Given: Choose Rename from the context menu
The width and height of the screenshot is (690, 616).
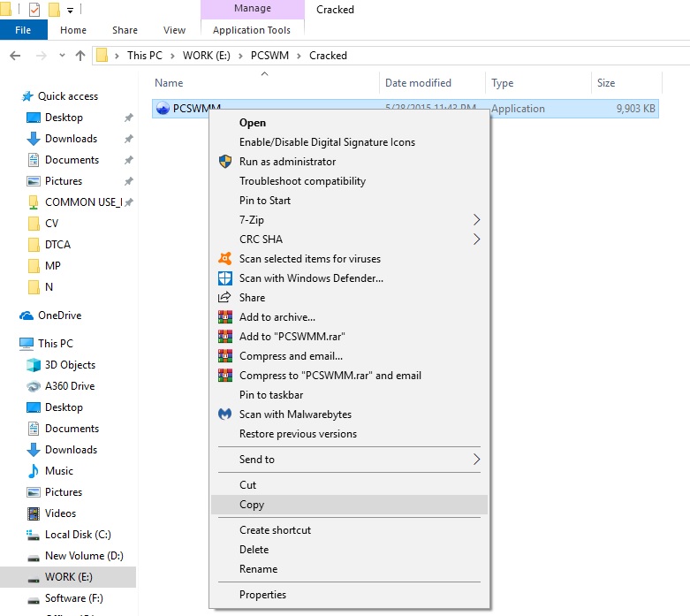Looking at the screenshot, I should [349, 569].
